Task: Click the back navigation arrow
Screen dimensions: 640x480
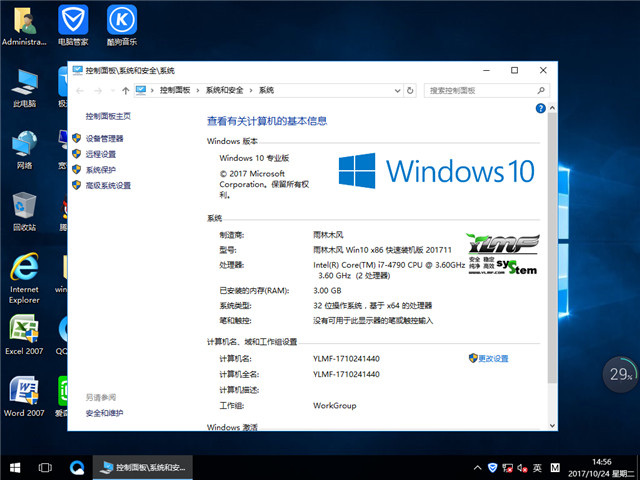Action: (80, 91)
